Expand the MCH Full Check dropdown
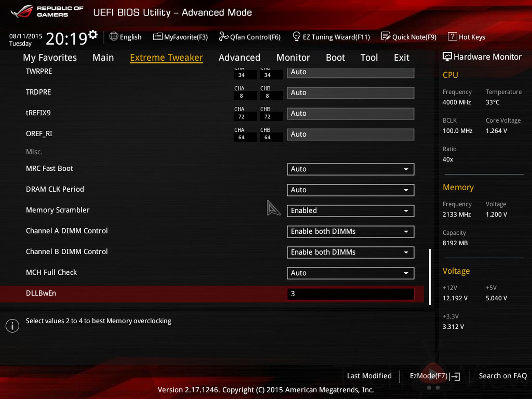This screenshot has width=532, height=399. pyautogui.click(x=350, y=273)
